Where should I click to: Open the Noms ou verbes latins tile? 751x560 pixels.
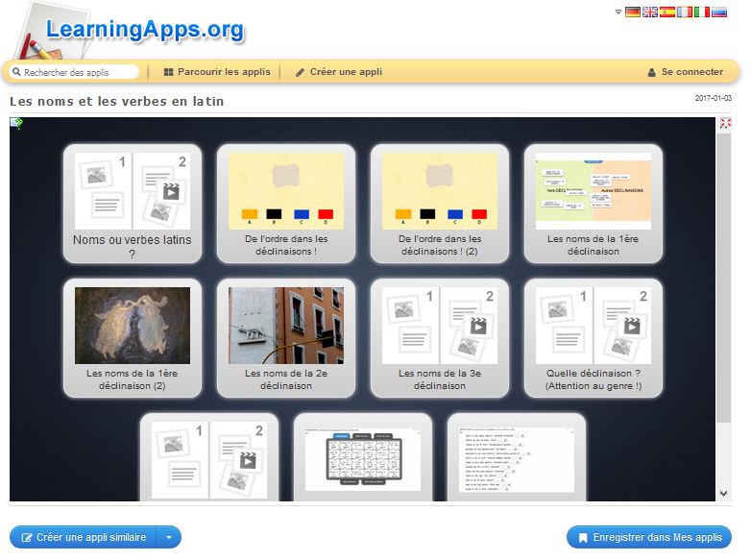point(133,204)
